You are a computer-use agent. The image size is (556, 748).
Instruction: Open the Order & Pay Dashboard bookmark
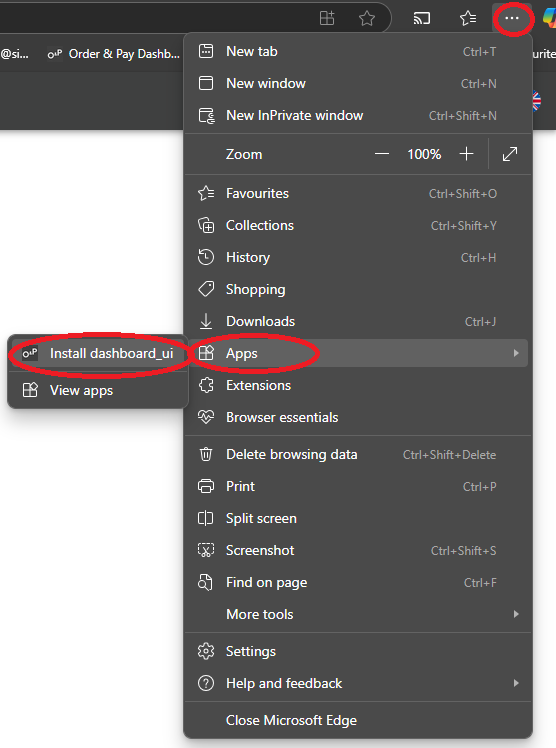[114, 54]
